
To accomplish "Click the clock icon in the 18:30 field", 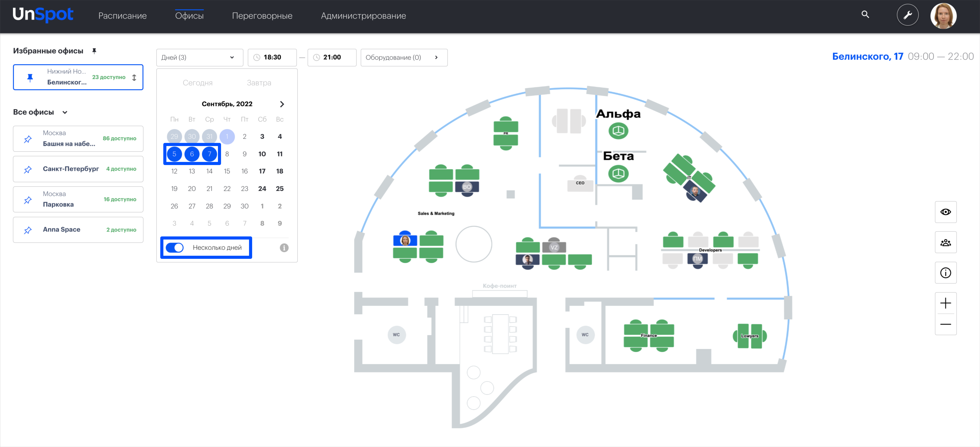I will (x=257, y=57).
